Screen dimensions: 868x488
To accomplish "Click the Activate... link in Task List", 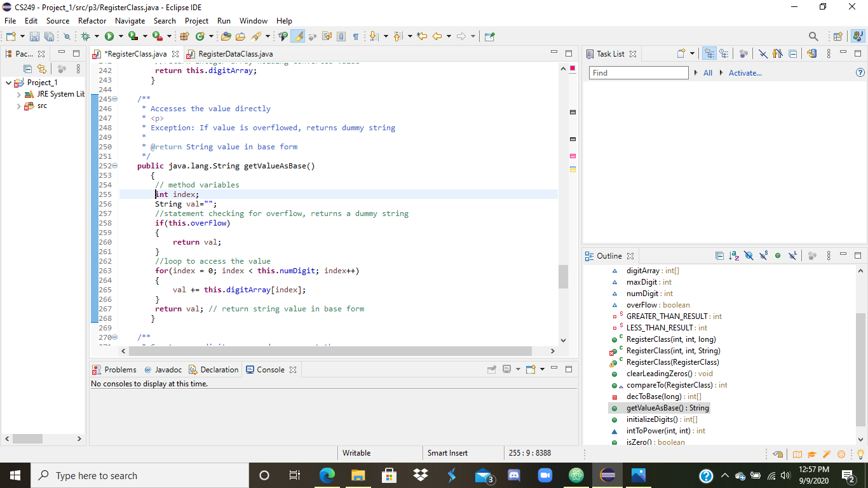I will 745,73.
